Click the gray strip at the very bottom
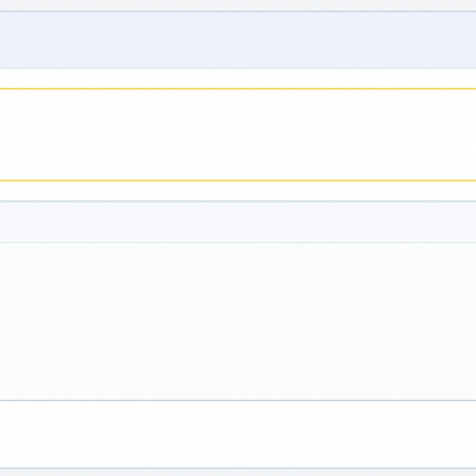 pyautogui.click(x=238, y=472)
